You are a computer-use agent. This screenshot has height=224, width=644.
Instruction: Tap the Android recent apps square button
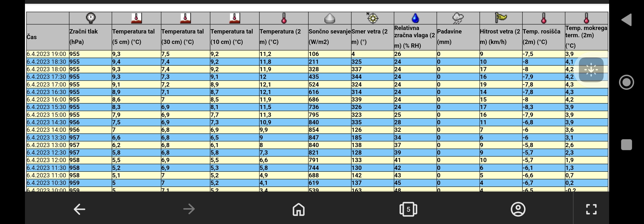pos(627,145)
